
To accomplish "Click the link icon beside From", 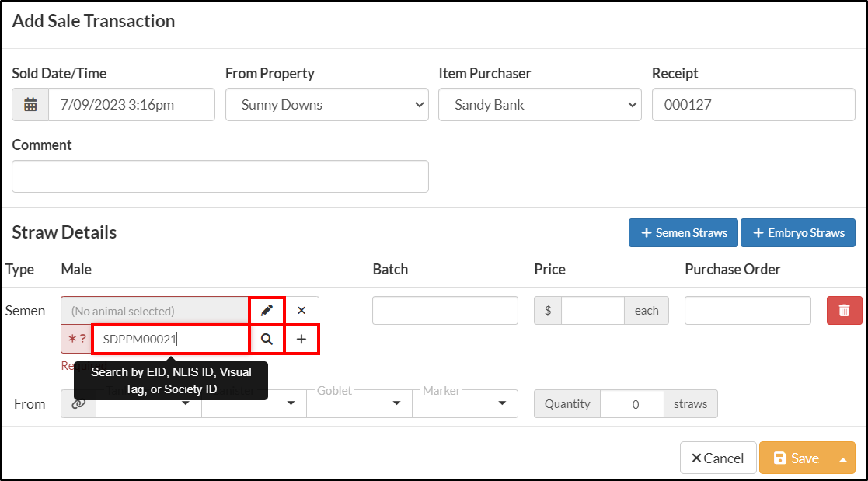I will pyautogui.click(x=78, y=403).
